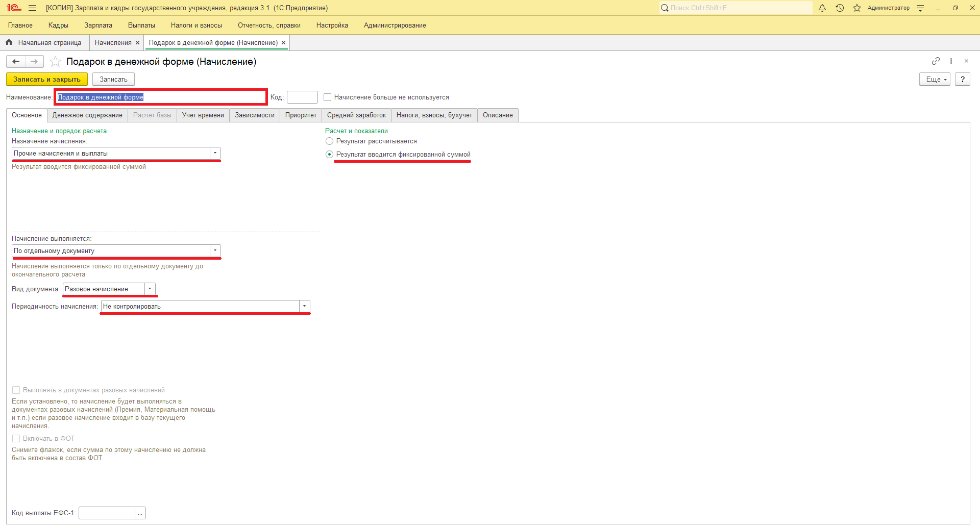This screenshot has width=980, height=528.
Task: Open the Зарплата menu
Action: click(98, 26)
